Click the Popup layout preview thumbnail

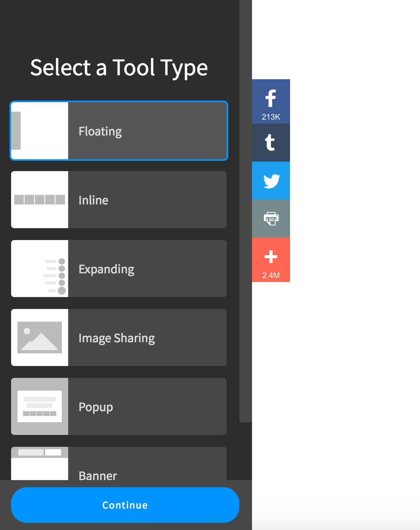[x=40, y=406]
